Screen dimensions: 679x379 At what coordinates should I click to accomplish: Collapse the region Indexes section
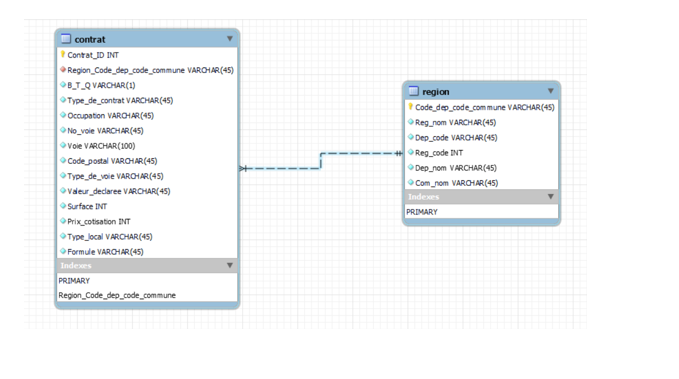550,197
